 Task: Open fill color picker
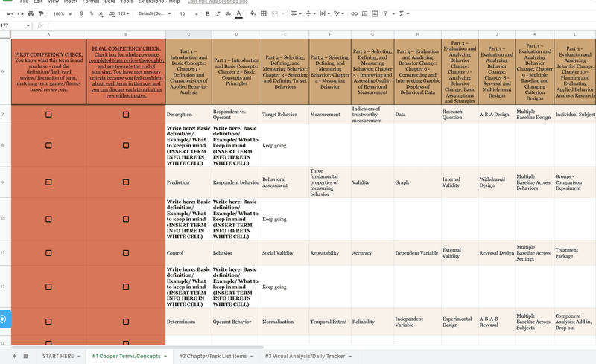click(253, 13)
